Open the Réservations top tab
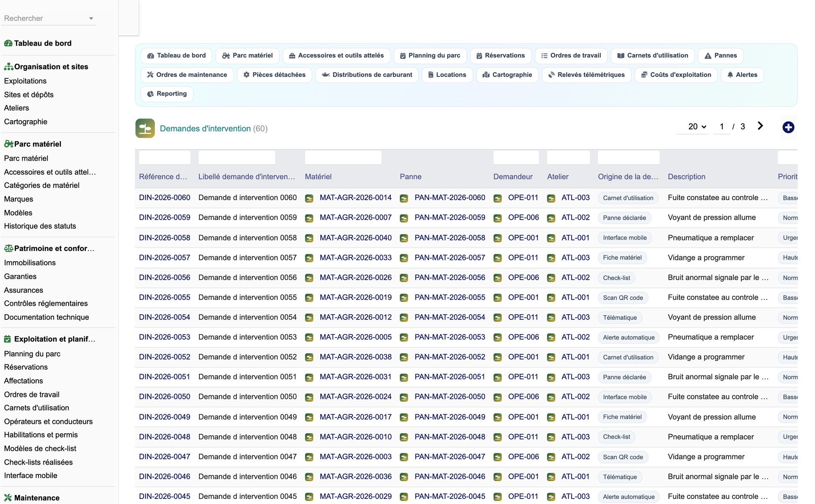Image resolution: width=815 pixels, height=504 pixels. pyautogui.click(x=500, y=55)
